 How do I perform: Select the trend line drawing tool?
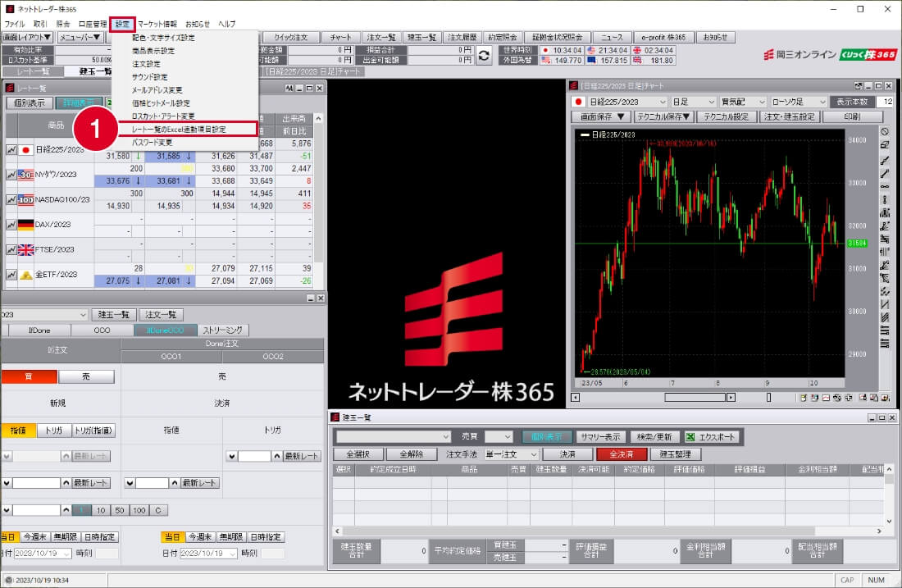[885, 160]
